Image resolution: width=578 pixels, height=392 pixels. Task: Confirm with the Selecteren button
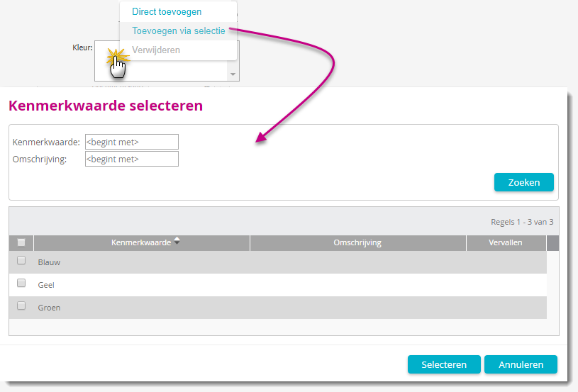444,364
